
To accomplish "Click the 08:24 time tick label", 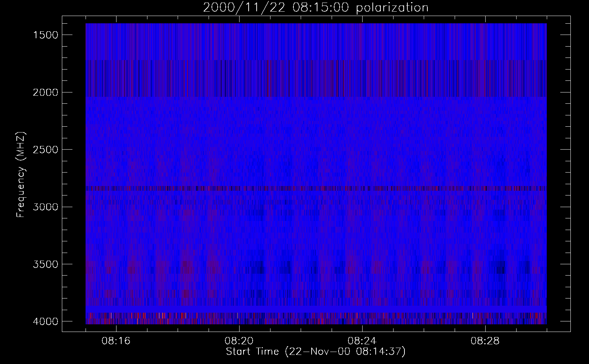I will (x=362, y=341).
